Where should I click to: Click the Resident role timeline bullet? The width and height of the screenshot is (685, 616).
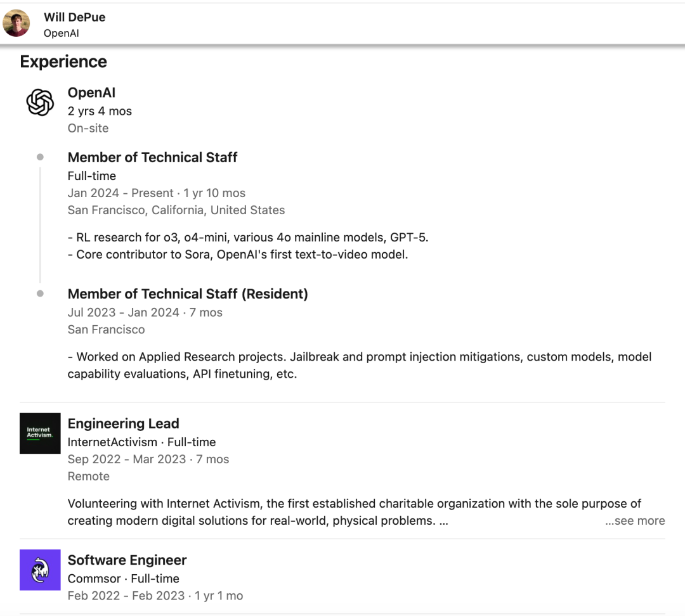(x=40, y=294)
